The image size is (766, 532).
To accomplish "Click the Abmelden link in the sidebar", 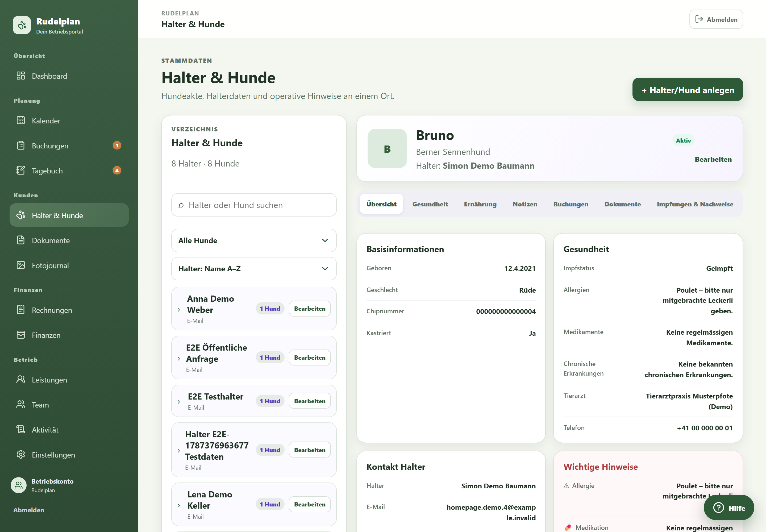I will 29,510.
